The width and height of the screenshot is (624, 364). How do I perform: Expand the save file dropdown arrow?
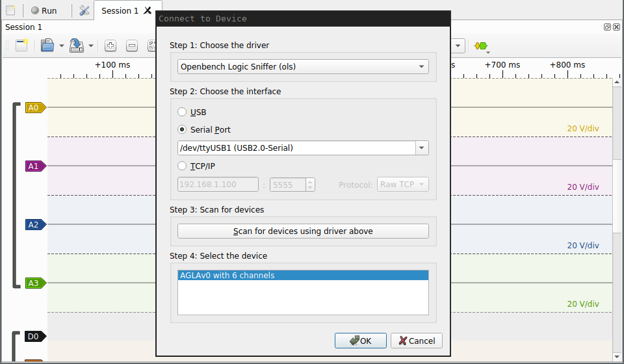(x=91, y=45)
